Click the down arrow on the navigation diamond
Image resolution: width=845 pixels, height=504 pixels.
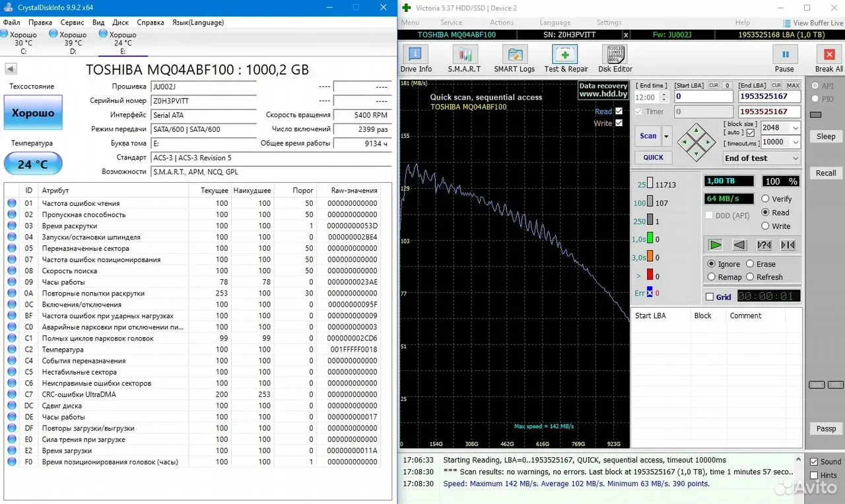(696, 154)
